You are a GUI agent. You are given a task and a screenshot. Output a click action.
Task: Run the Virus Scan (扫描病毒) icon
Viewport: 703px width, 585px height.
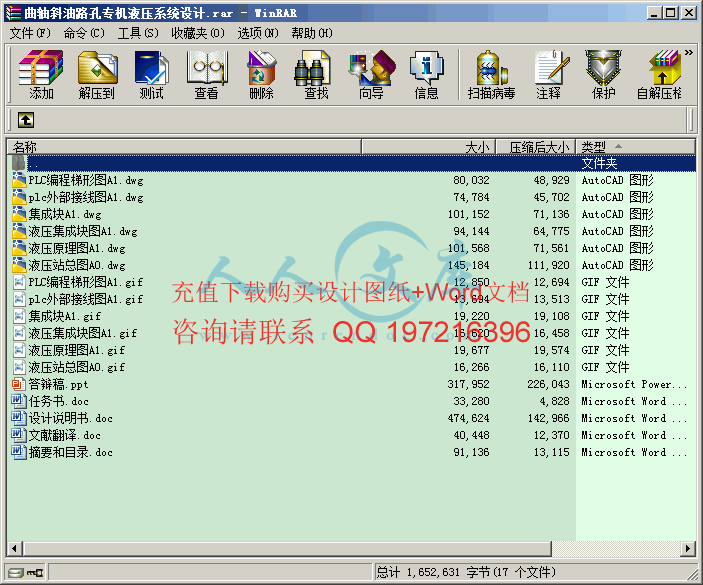tap(492, 74)
